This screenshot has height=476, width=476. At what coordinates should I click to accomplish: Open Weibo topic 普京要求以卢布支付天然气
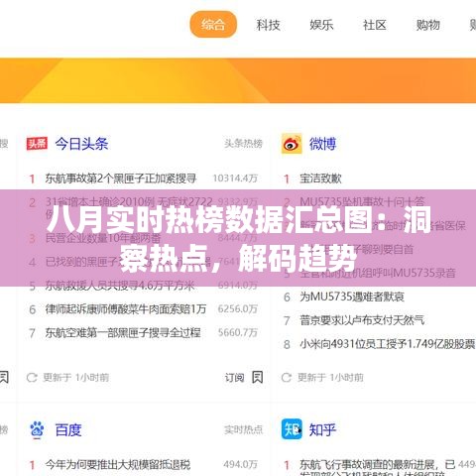(x=362, y=320)
